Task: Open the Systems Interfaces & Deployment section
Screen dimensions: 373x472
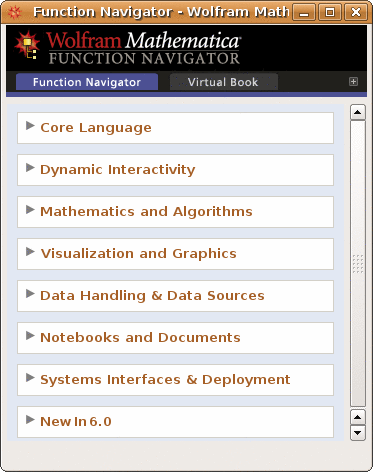Action: click(x=175, y=380)
